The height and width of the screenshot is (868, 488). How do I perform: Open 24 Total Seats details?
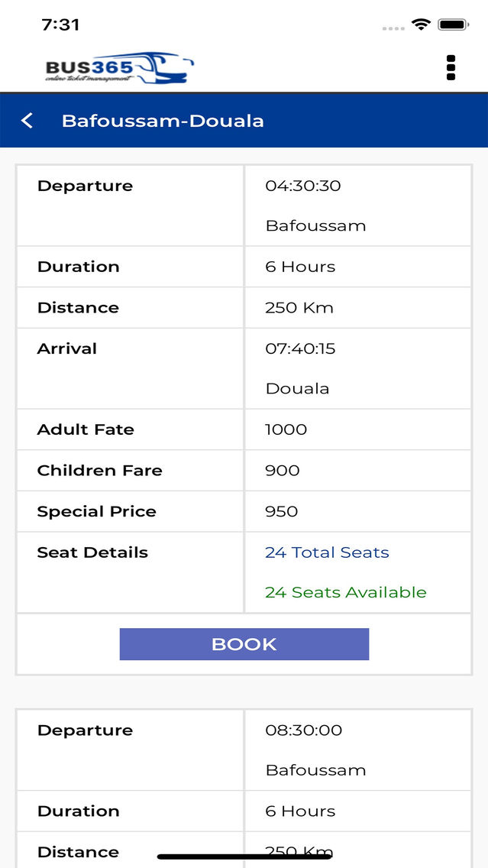(x=327, y=552)
